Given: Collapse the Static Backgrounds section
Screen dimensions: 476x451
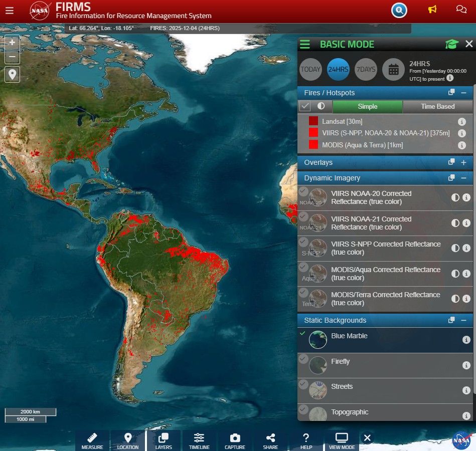Looking at the screenshot, I should click(463, 320).
